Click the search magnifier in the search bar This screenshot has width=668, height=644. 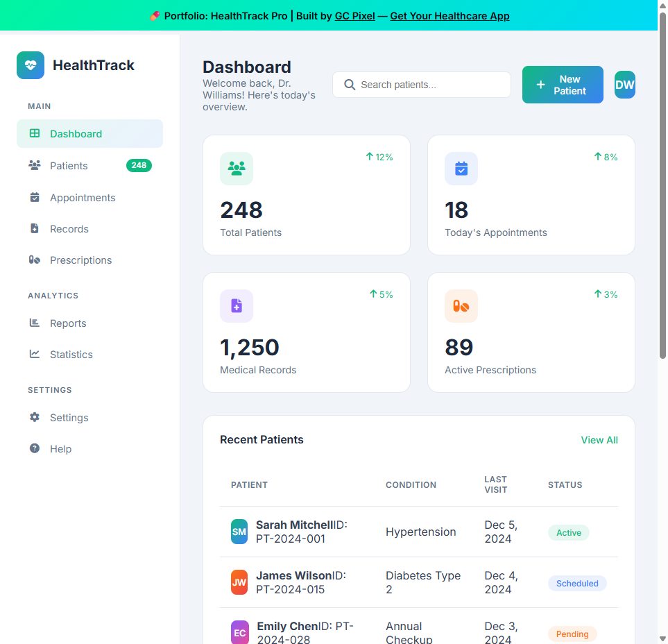point(350,84)
